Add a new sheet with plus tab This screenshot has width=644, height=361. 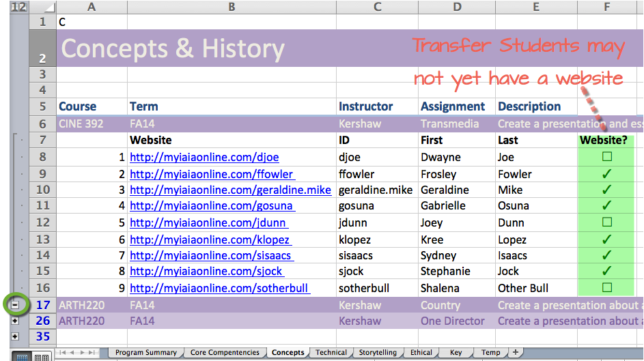click(x=516, y=352)
